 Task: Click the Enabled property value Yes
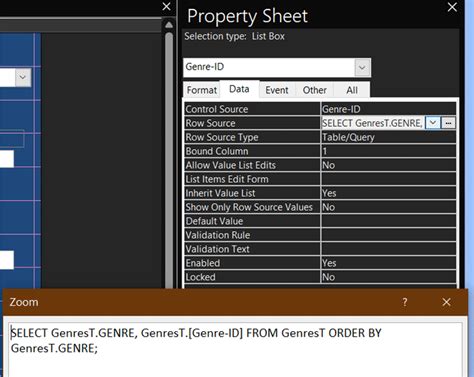pyautogui.click(x=388, y=263)
